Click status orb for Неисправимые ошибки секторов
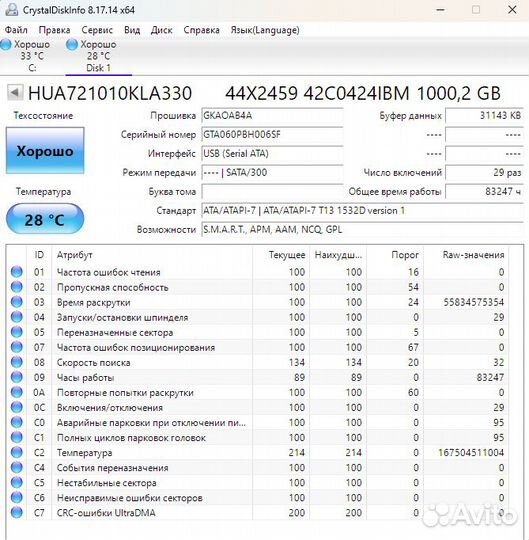The height and width of the screenshot is (540, 529). pyautogui.click(x=17, y=498)
